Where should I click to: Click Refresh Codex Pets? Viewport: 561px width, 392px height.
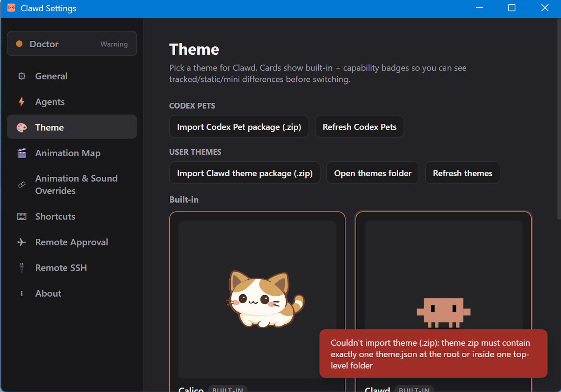(x=359, y=127)
